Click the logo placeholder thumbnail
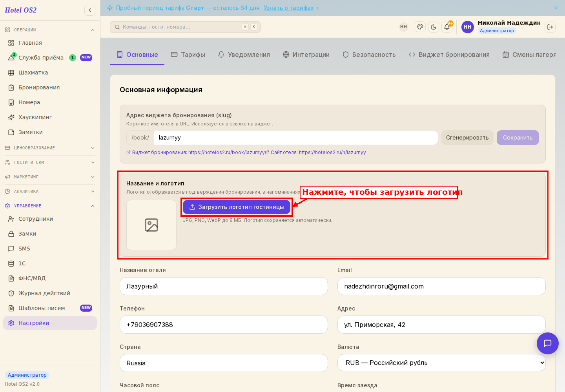Screen dimensions: 565x392 151,225
